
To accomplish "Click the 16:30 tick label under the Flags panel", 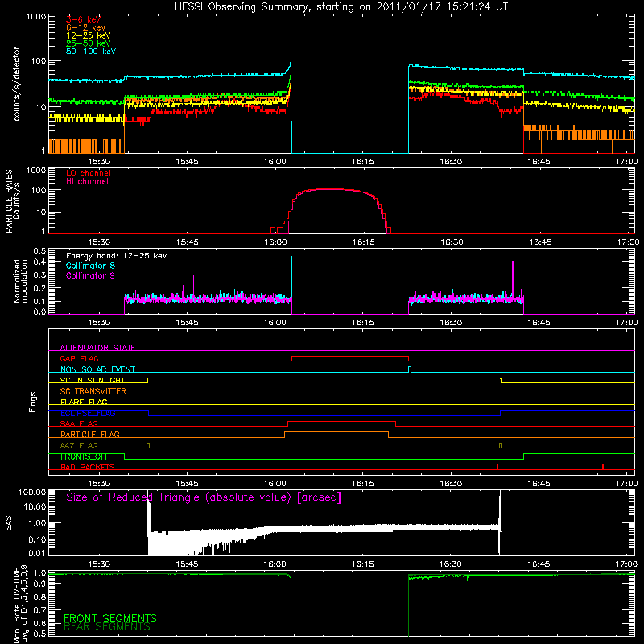I will (x=451, y=484).
